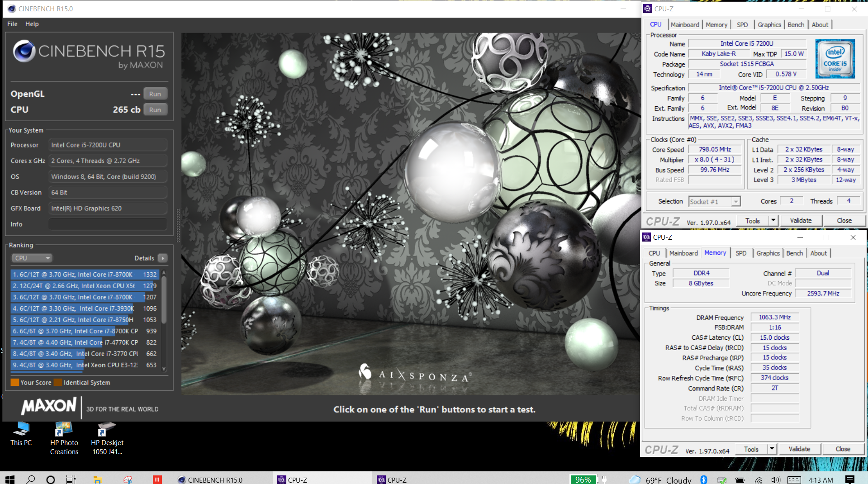Screen dimensions: 868x484
Task: Click Tools button in top CPU-Z window
Action: [753, 221]
